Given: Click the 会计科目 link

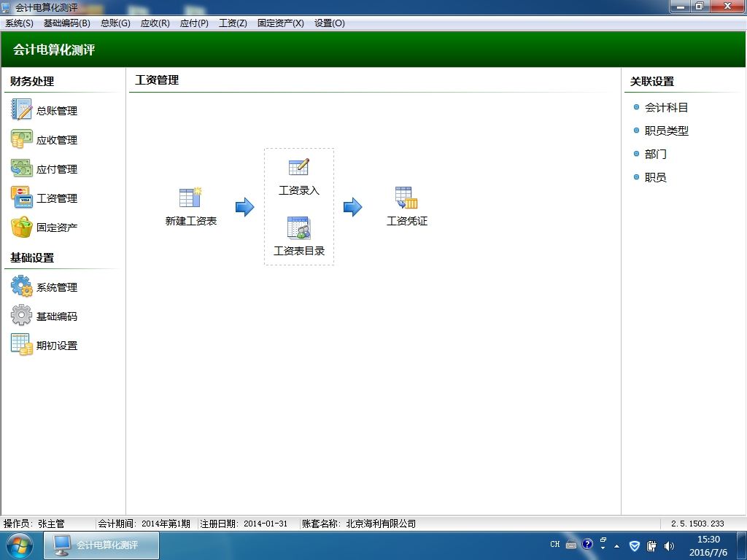Looking at the screenshot, I should pos(666,108).
